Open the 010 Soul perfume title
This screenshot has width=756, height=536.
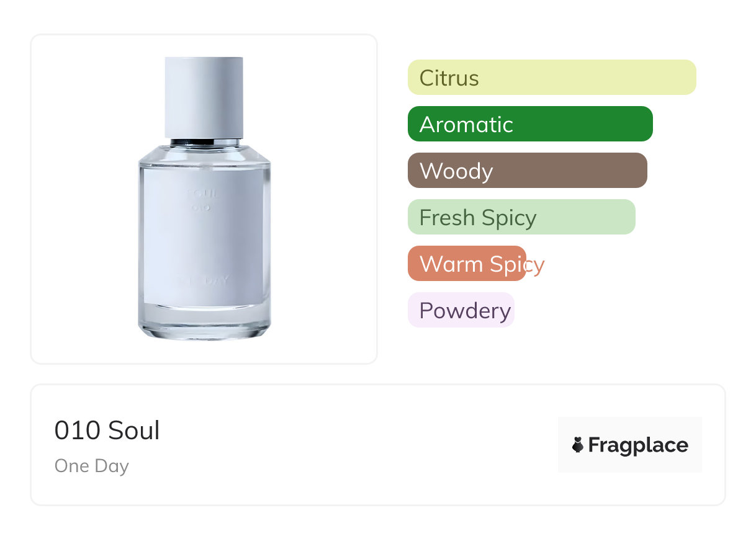pos(107,431)
